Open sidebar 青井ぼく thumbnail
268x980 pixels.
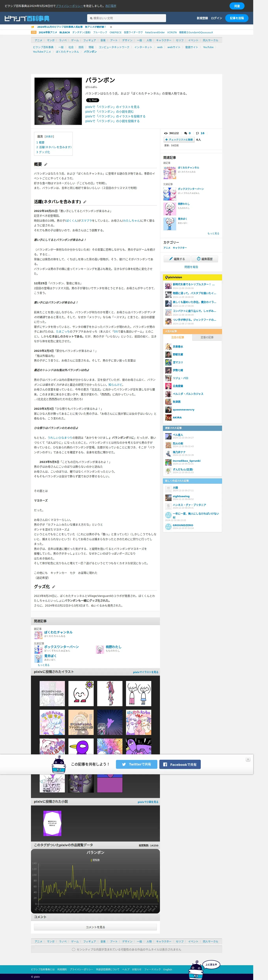tap(170, 224)
